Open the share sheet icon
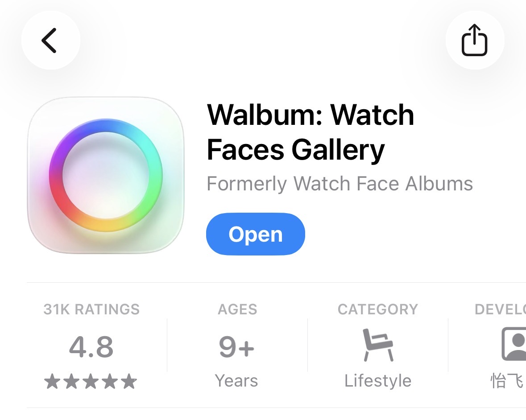This screenshot has width=526, height=420. [x=475, y=40]
